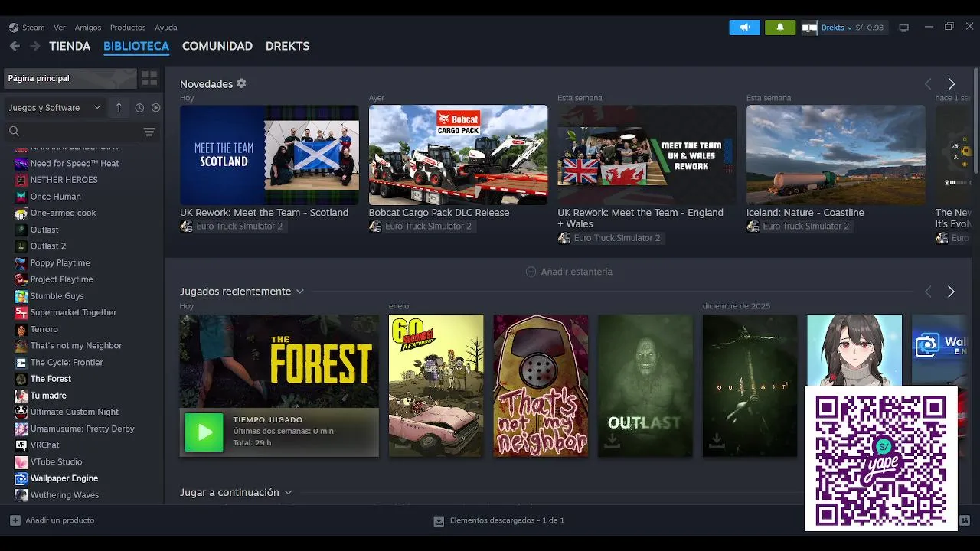Open Novedades settings gear
This screenshot has width=980, height=551.
241,83
